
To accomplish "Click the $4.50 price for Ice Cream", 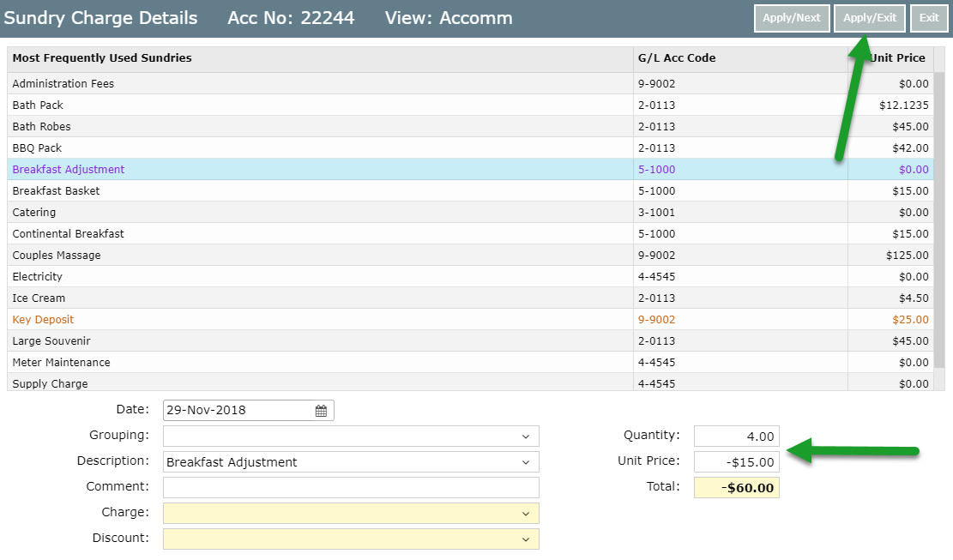I will [x=914, y=298].
